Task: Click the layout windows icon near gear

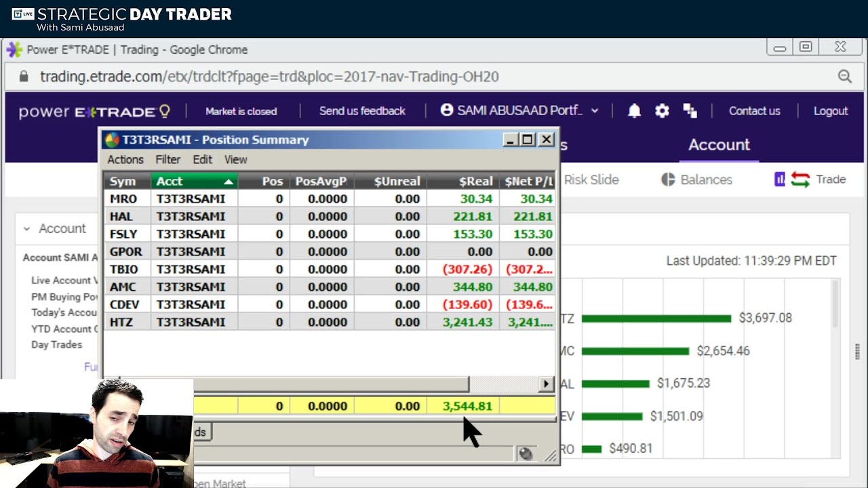Action: click(690, 111)
